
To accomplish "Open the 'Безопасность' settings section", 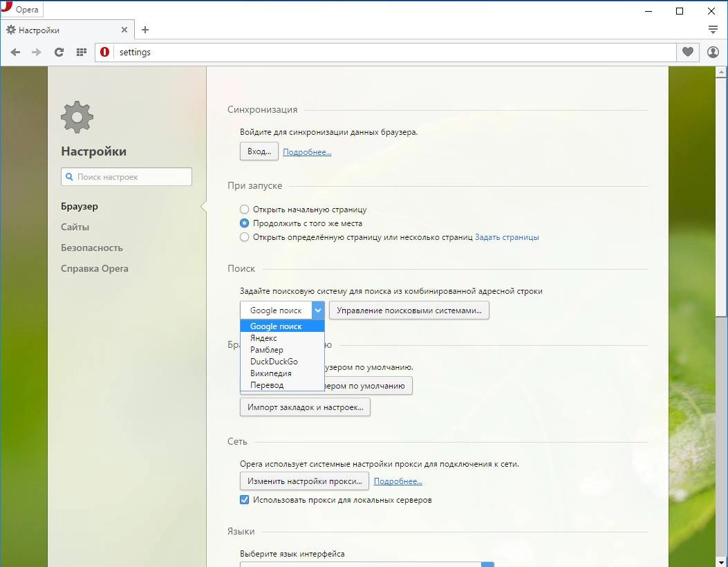I will [x=92, y=248].
